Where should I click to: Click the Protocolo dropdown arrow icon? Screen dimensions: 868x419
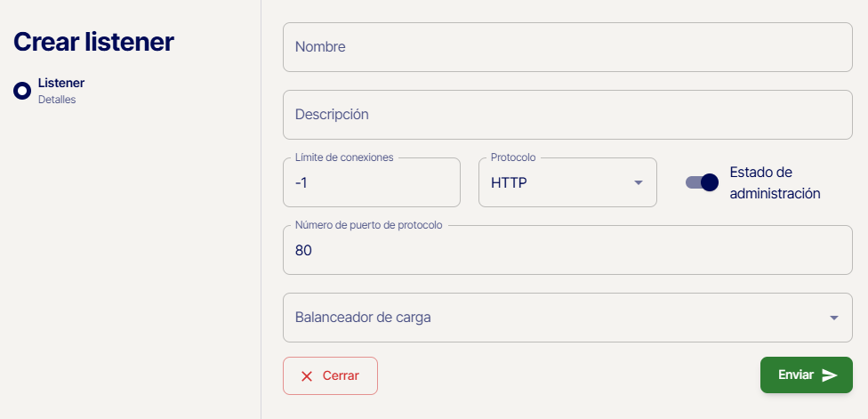(x=638, y=183)
